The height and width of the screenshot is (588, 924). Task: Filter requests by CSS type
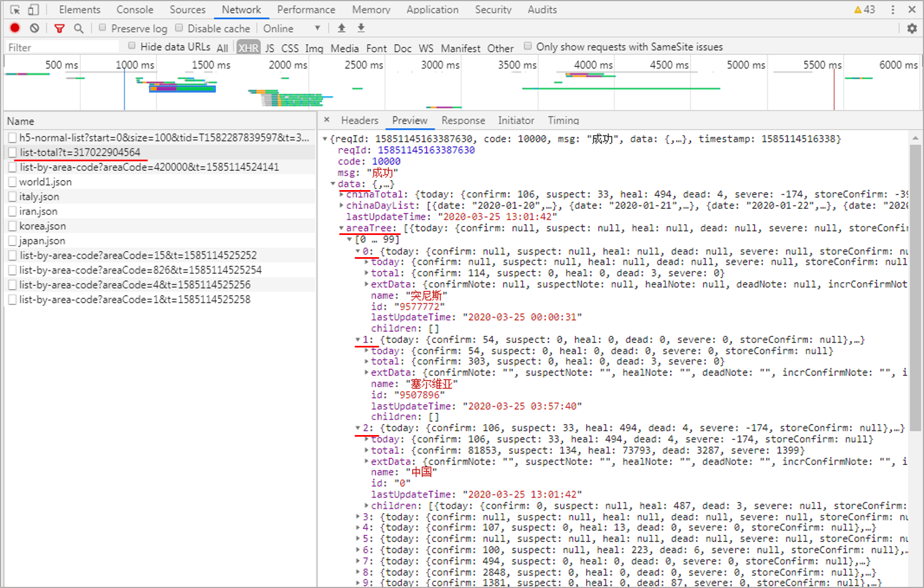290,48
